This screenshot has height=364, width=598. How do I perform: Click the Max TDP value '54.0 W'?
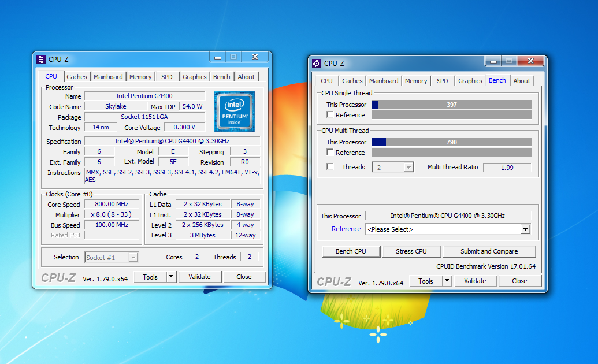coord(192,106)
